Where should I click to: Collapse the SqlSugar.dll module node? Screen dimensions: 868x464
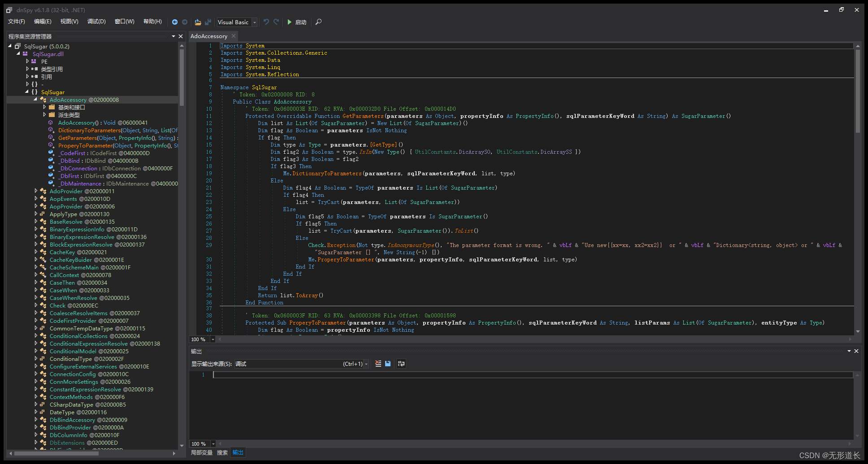click(x=18, y=54)
